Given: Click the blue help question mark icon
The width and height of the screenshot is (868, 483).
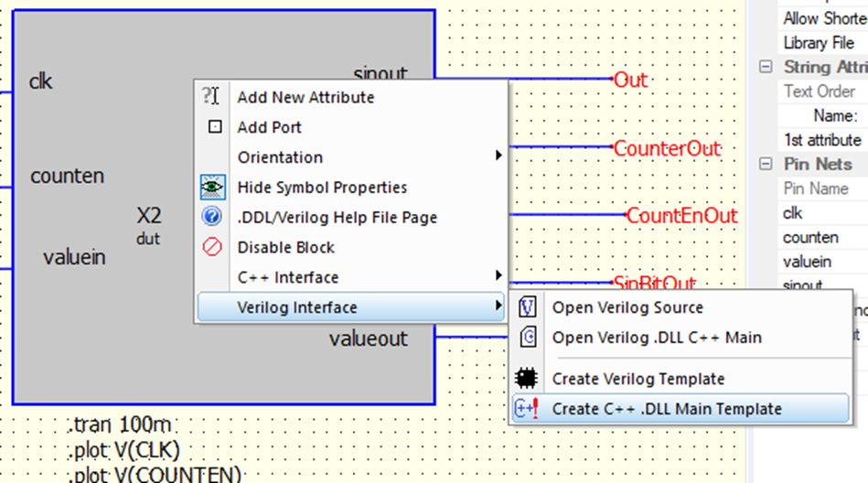Looking at the screenshot, I should pos(211,217).
